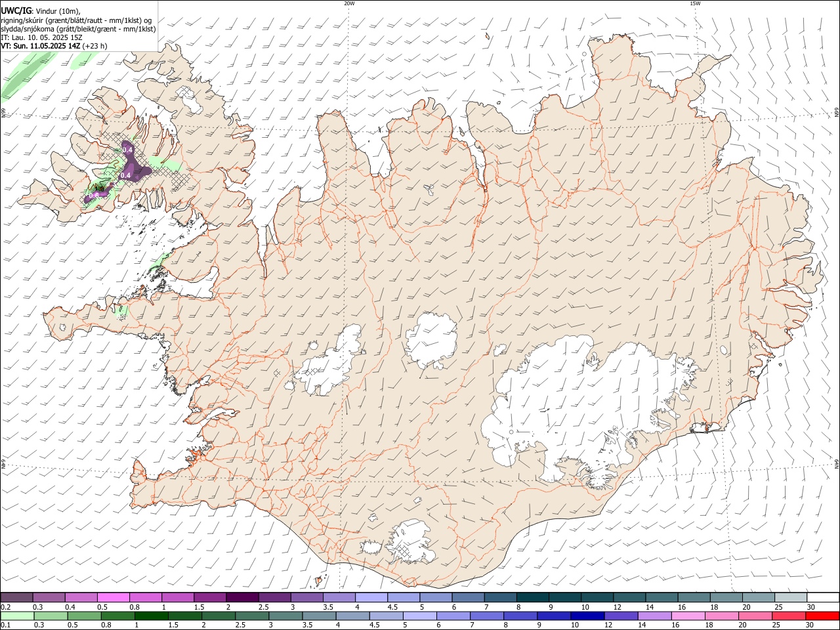Click the bright pink 0.5 swatch, upper legend row
This screenshot has width=840, height=630.
click(x=113, y=597)
